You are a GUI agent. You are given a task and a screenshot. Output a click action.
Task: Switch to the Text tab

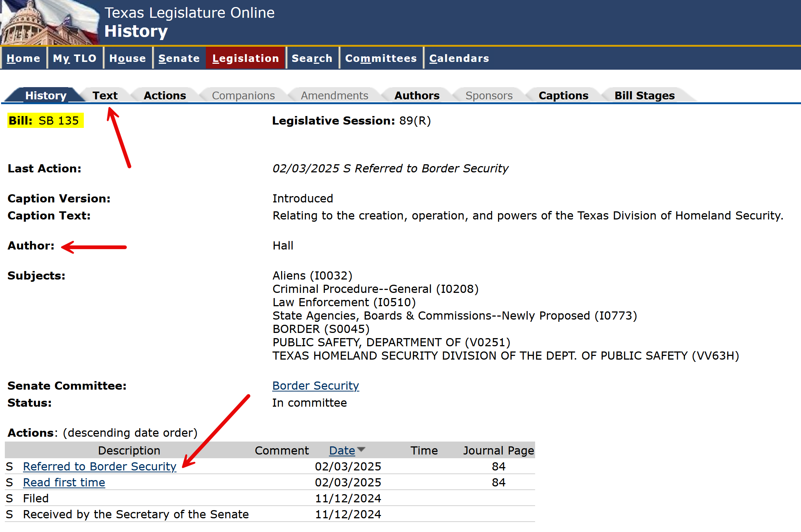pyautogui.click(x=105, y=95)
